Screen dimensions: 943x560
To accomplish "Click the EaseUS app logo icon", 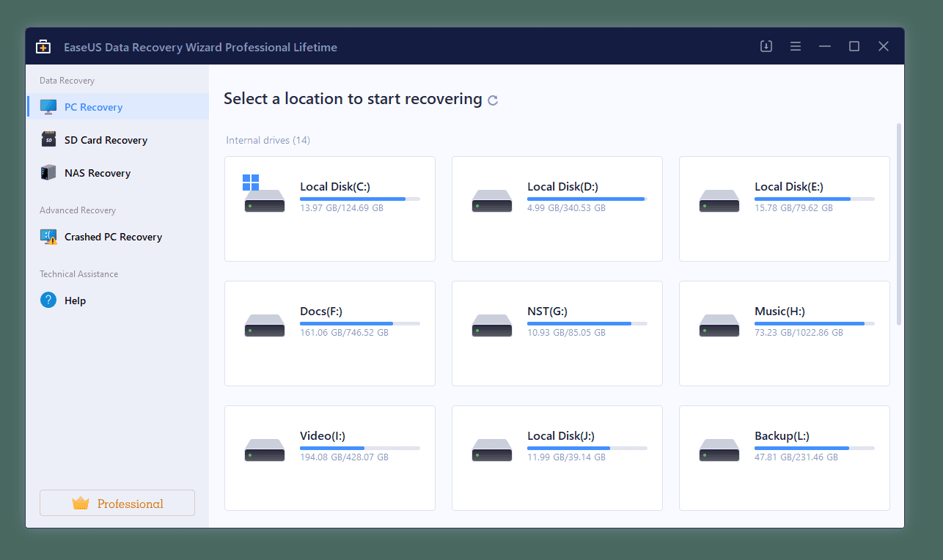I will 43,47.
